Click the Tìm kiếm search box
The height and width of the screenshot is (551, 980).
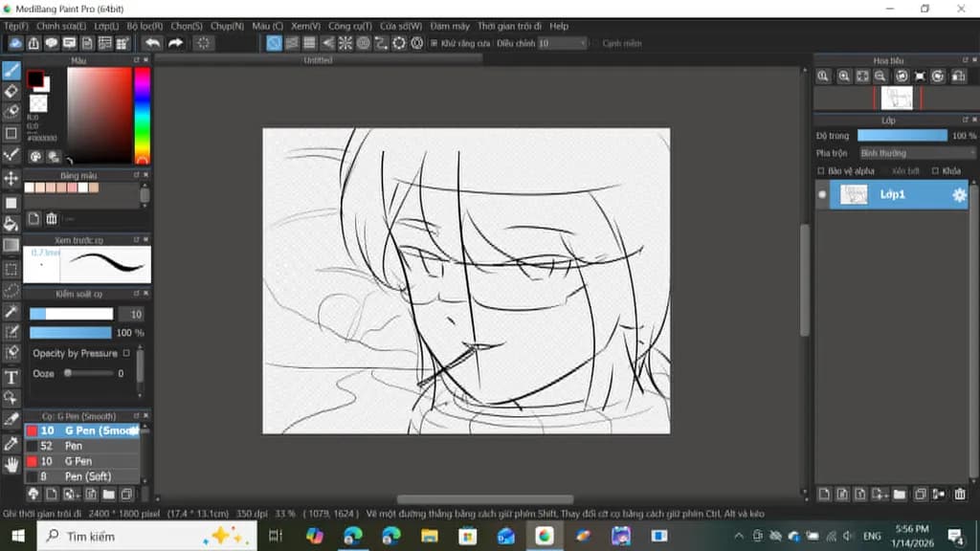point(146,536)
